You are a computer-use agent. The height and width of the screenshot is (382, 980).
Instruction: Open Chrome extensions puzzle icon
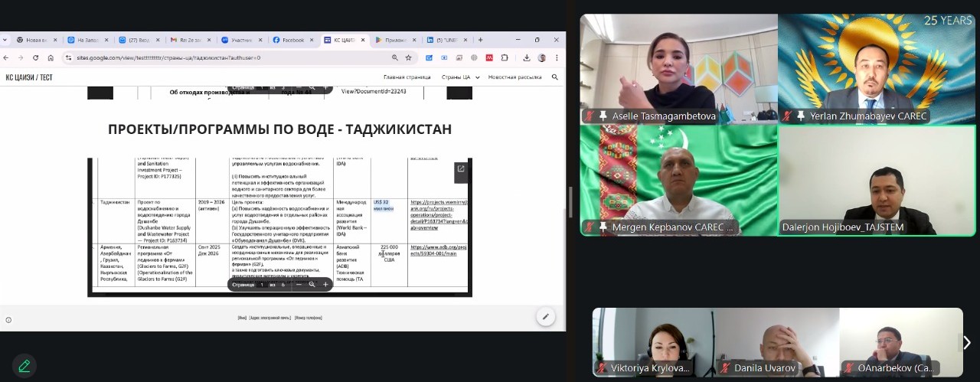click(505, 57)
